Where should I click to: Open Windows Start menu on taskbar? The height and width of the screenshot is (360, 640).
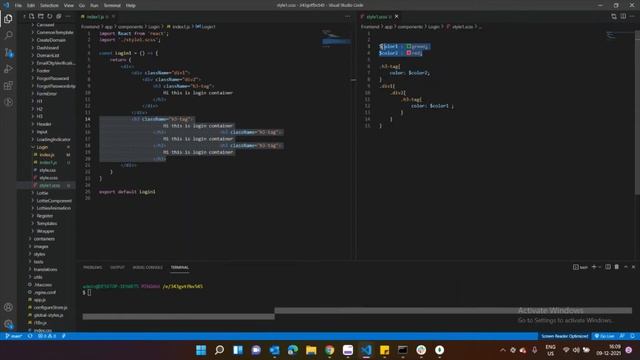click(x=201, y=350)
